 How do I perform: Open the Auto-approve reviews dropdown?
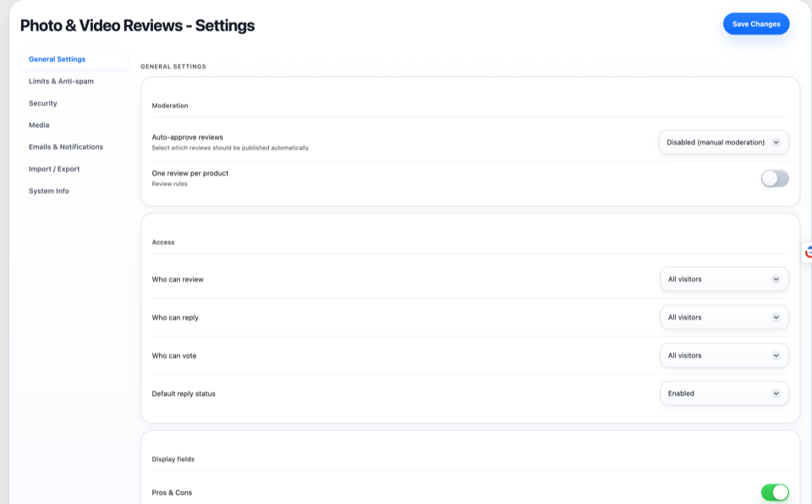click(723, 142)
